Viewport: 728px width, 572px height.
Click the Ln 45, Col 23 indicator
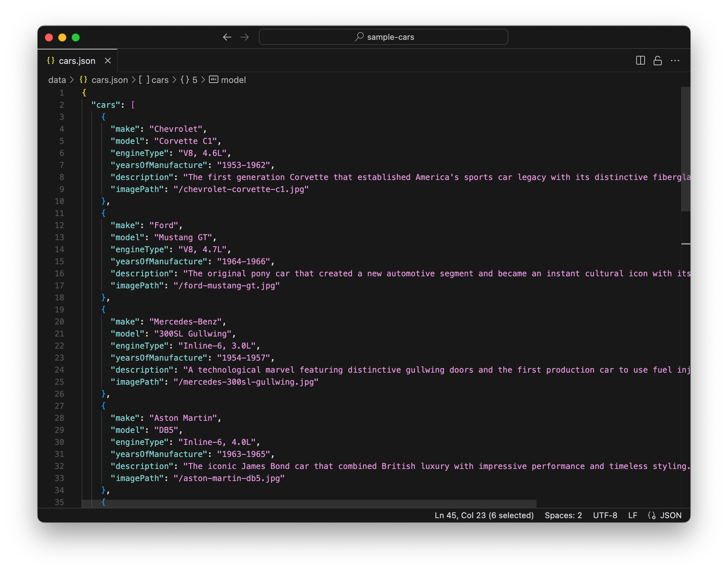point(484,515)
